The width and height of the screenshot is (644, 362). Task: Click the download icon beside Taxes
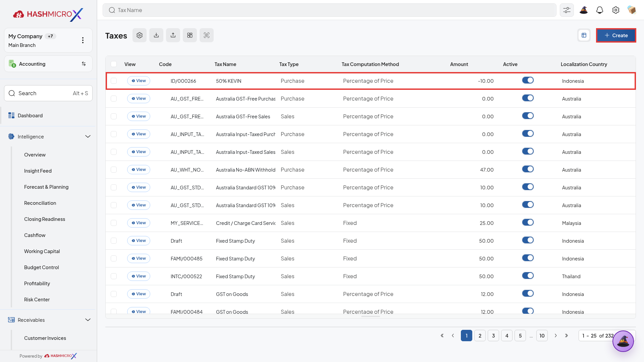click(156, 35)
